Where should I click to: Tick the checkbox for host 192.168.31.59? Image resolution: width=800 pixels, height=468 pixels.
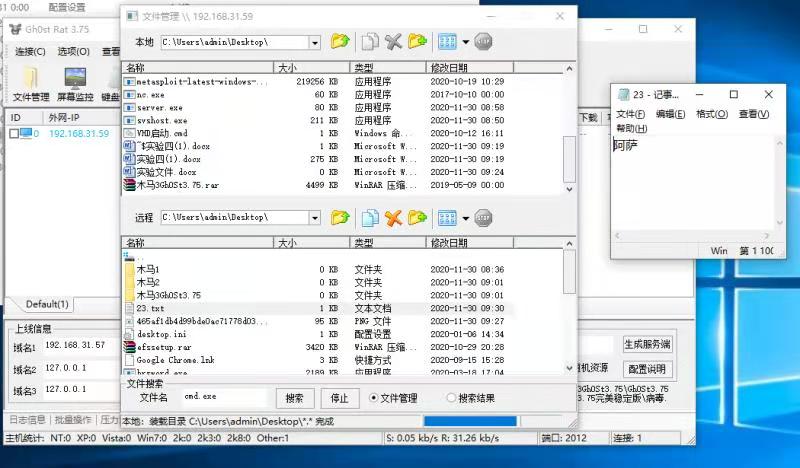(x=14, y=134)
